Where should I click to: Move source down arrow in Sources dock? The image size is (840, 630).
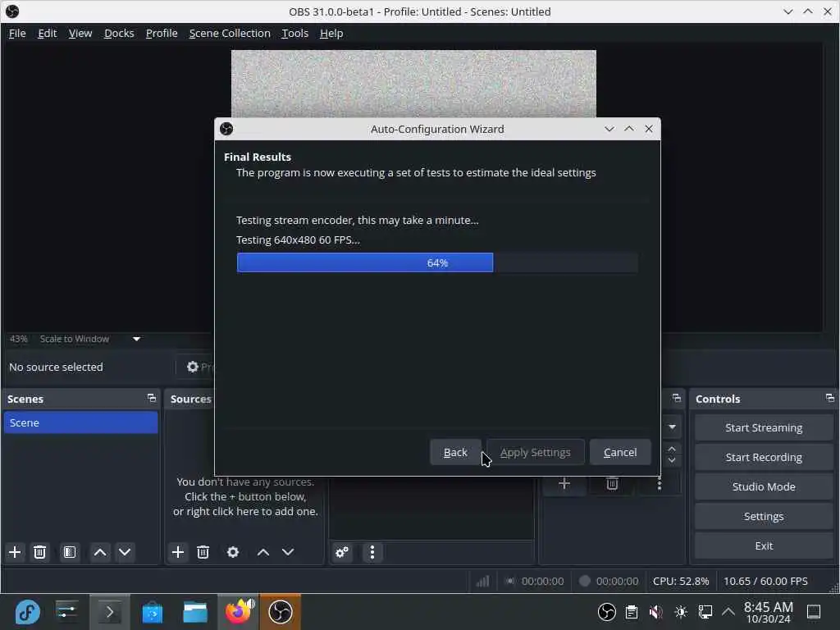[x=288, y=552]
